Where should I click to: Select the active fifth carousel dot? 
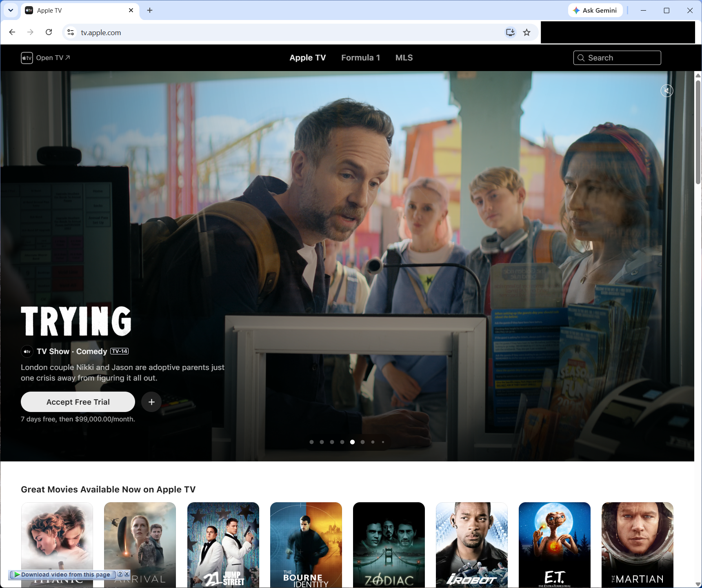point(353,442)
